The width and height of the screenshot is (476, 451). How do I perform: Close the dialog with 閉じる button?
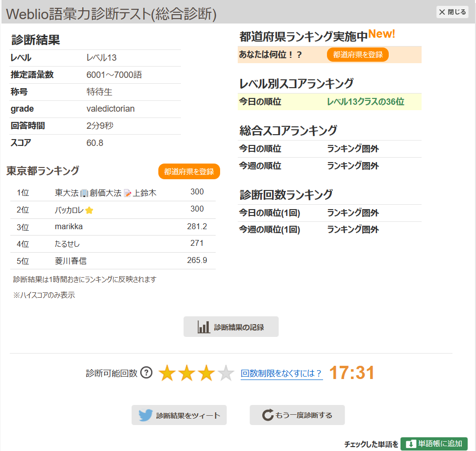point(452,12)
